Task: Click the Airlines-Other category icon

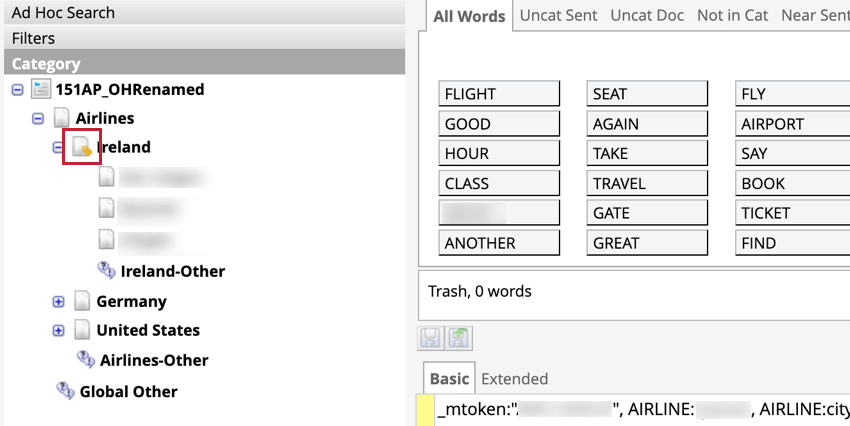Action: (86, 359)
